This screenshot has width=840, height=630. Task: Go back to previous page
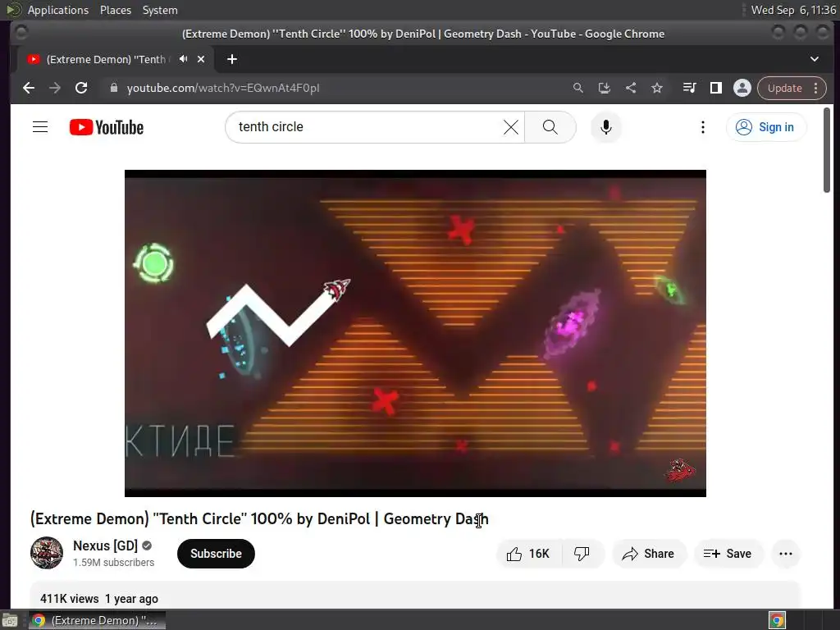tap(29, 88)
